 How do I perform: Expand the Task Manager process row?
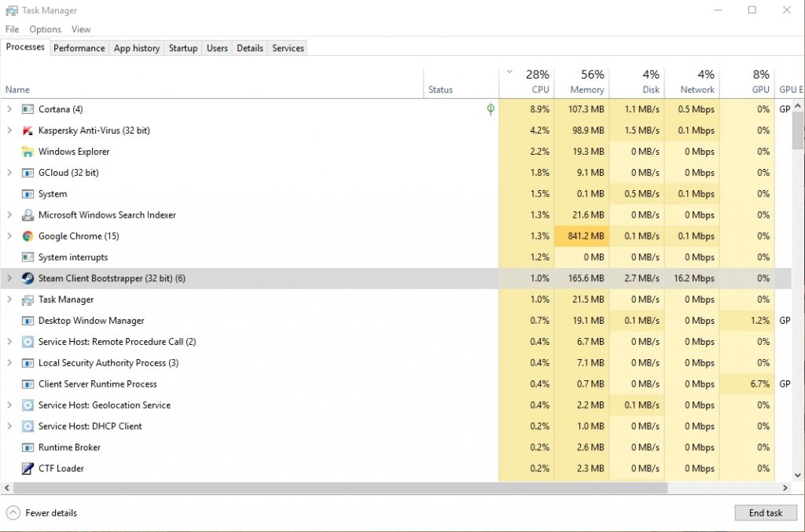(9, 299)
